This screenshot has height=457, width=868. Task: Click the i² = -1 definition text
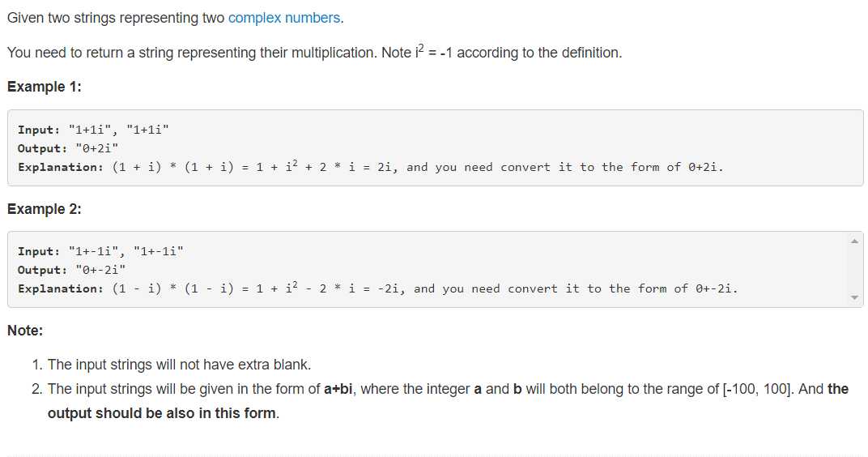433,52
